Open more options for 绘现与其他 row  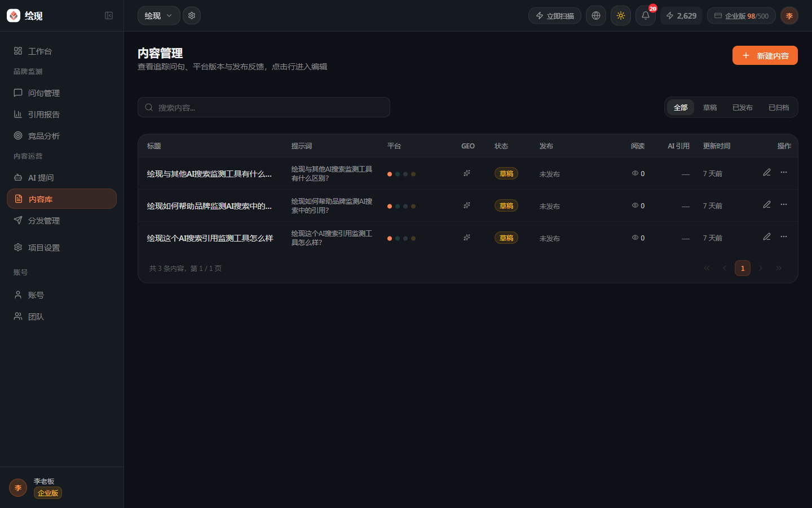click(x=784, y=172)
